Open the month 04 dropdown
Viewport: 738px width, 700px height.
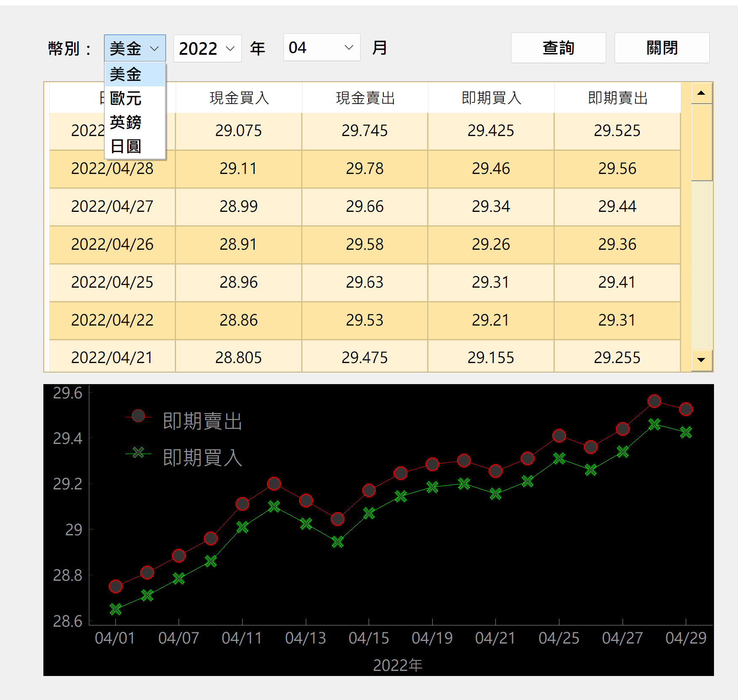[321, 48]
